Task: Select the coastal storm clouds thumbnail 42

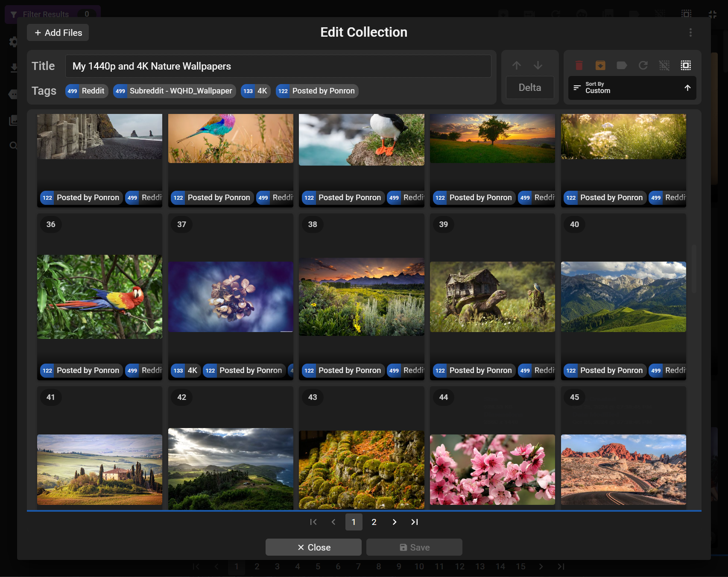Action: click(231, 469)
